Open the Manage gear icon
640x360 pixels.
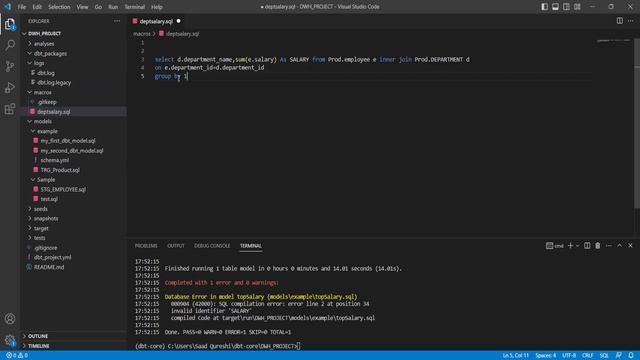[10, 340]
